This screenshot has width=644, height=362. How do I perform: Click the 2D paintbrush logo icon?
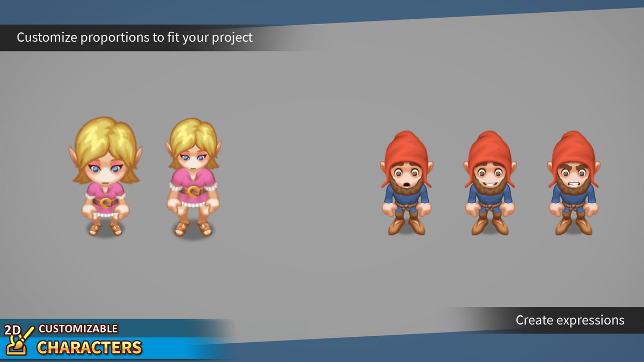point(19,339)
